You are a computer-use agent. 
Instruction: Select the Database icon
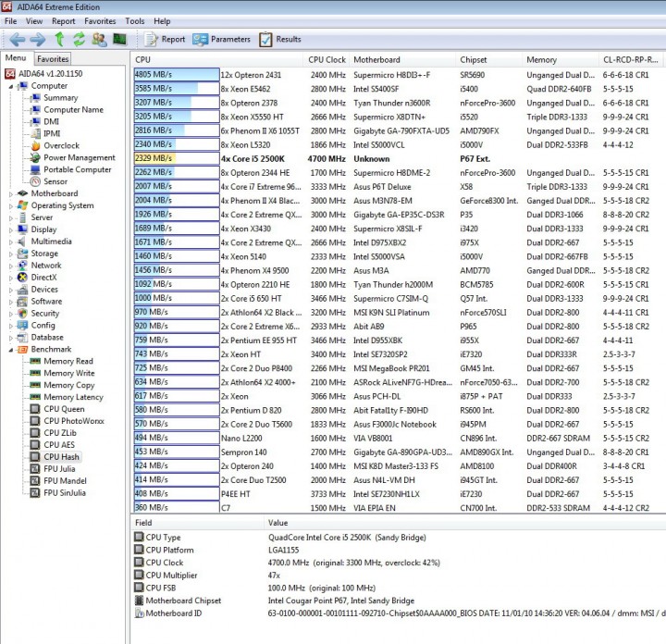click(22, 338)
